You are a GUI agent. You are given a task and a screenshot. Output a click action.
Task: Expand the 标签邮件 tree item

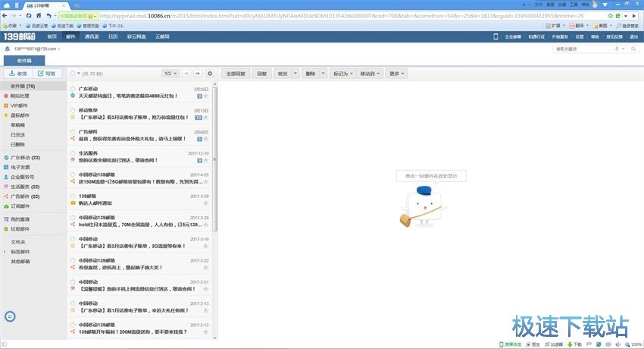pyautogui.click(x=5, y=252)
